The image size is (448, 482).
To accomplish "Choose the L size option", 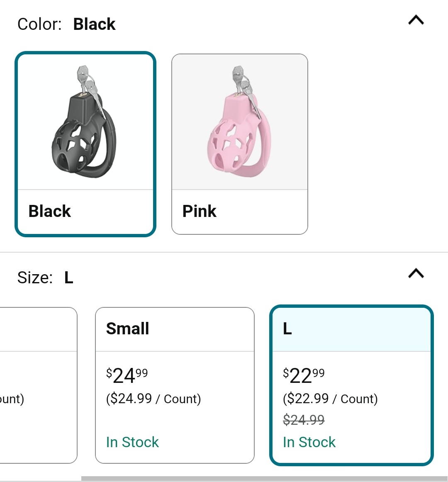I will pos(351,385).
